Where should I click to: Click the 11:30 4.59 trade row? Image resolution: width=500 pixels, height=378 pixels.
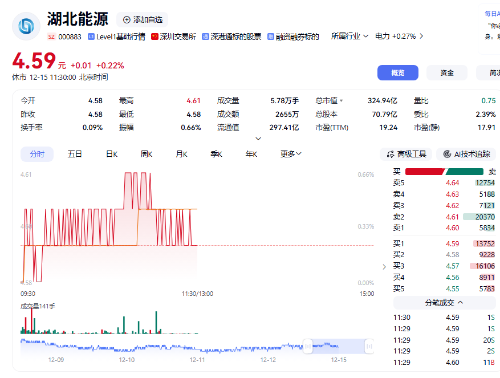click(x=444, y=318)
